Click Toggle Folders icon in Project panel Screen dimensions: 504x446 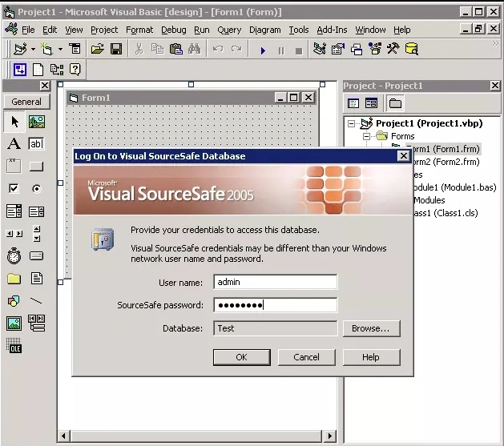coord(395,103)
